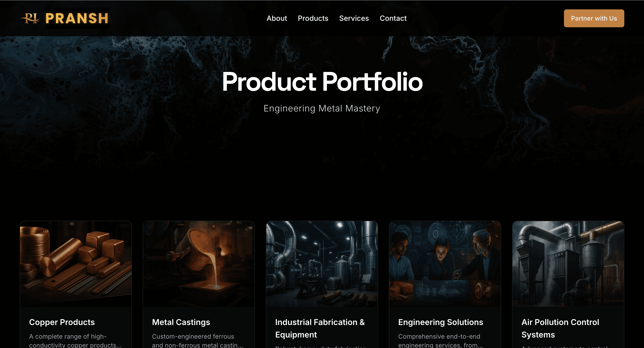Click the Copper Products description text

75,340
